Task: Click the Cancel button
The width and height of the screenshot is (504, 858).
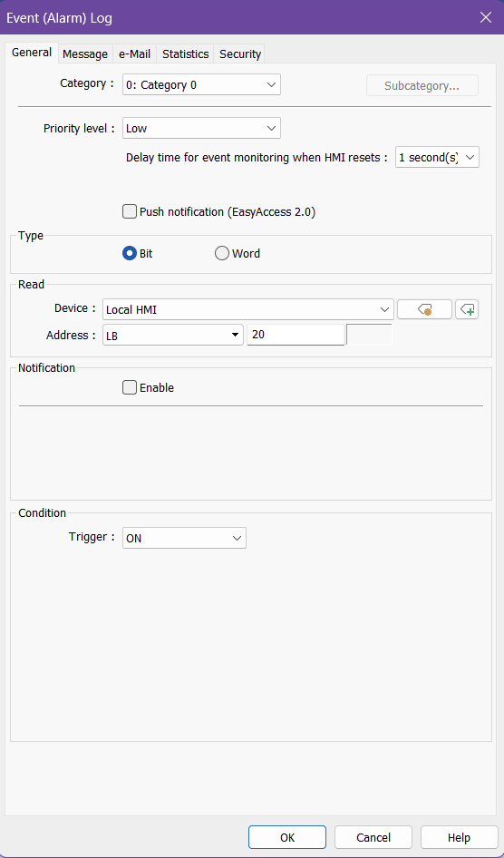Action: (x=373, y=837)
